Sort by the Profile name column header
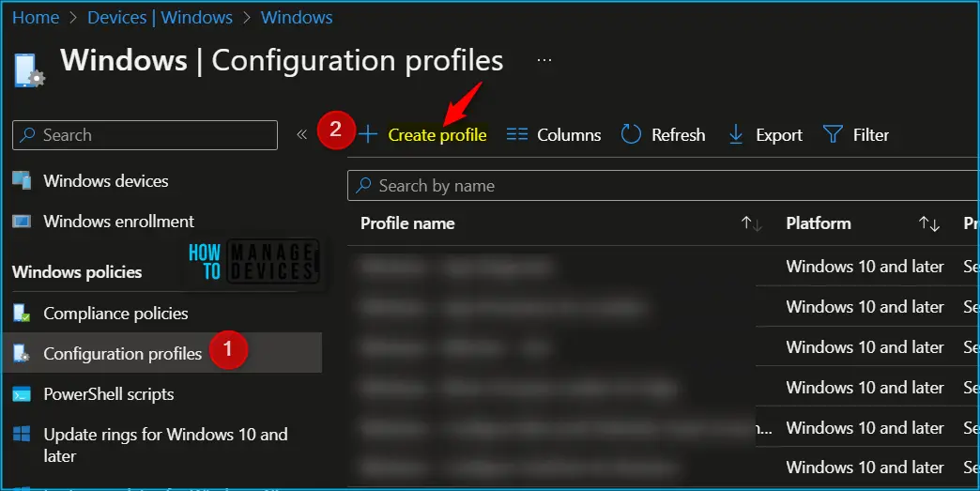Screen dimensions: 980x491 coord(407,223)
